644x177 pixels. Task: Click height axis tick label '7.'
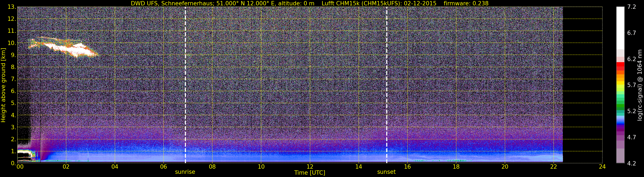pos(13,79)
